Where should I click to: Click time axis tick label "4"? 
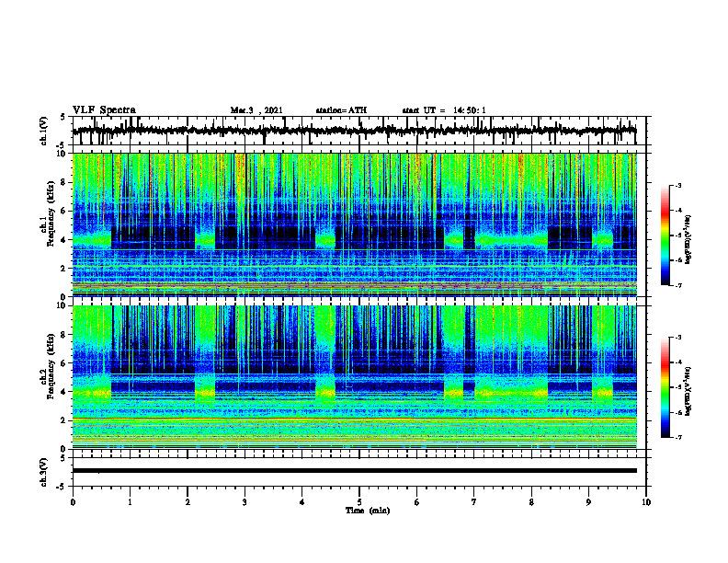[x=301, y=502]
